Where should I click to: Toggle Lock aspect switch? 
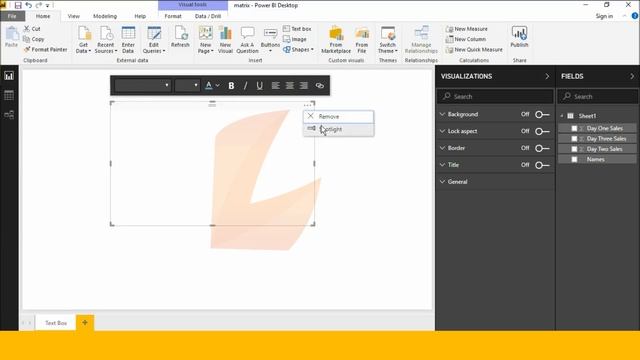[x=542, y=131]
